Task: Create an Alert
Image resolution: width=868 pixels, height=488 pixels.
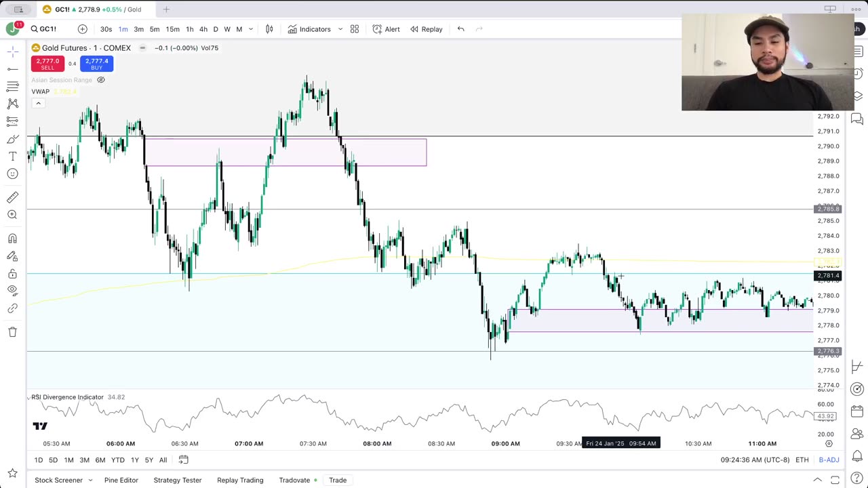Action: [x=386, y=29]
